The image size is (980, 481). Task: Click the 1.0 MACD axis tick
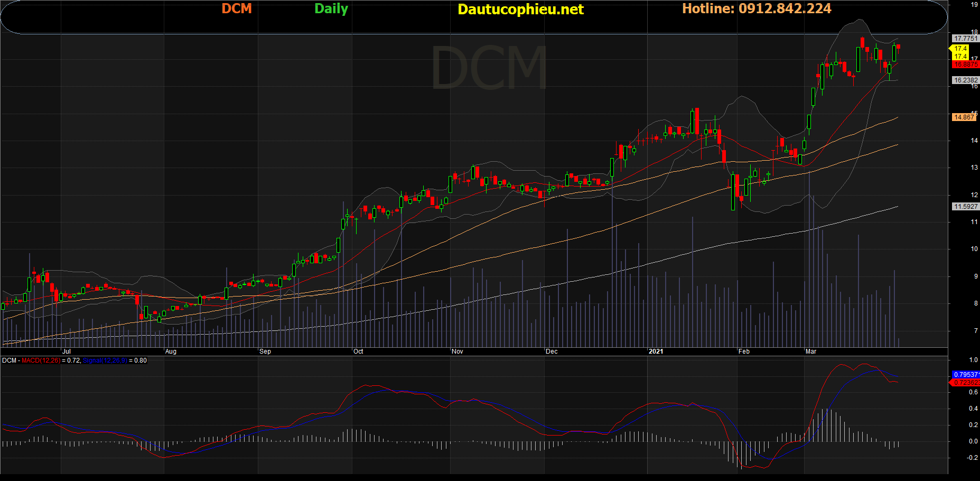click(x=973, y=359)
